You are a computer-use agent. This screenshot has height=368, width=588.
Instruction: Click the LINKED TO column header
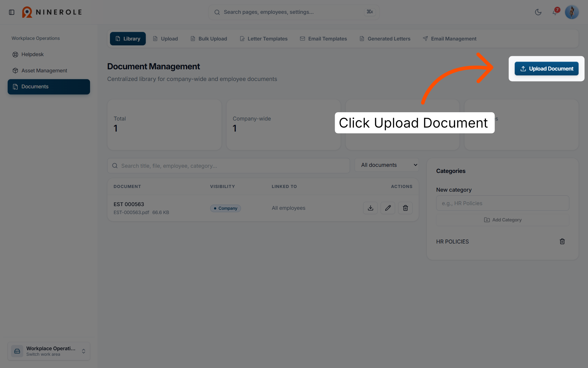click(x=284, y=186)
